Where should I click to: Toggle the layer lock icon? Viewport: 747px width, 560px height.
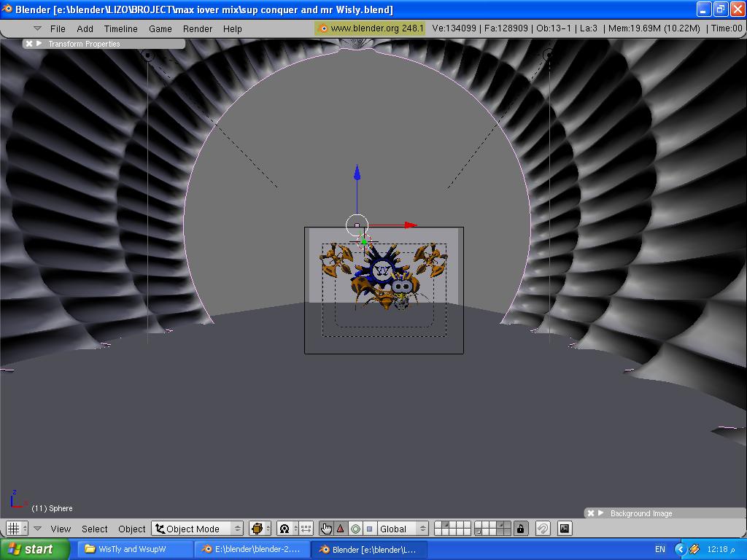click(x=520, y=529)
